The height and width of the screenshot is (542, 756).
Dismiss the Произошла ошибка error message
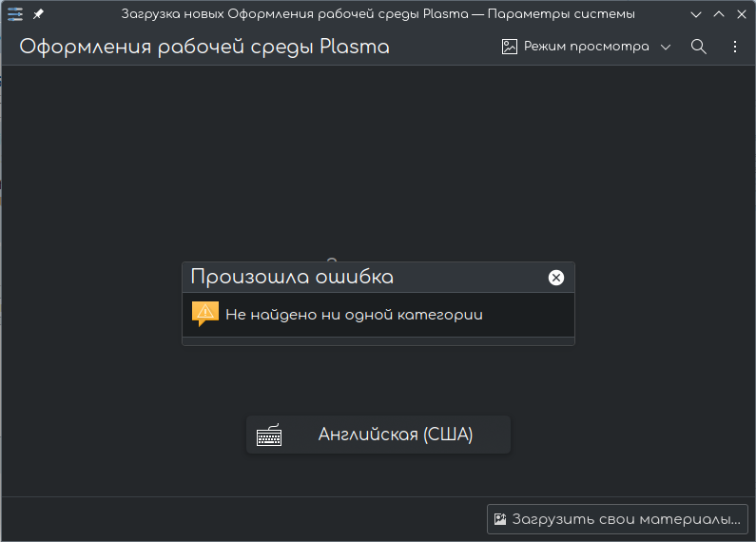click(556, 278)
